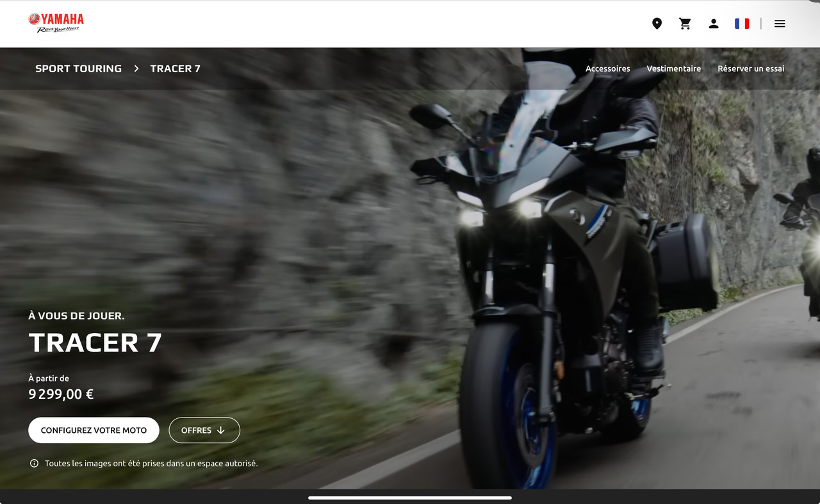Click Configurez votre moto button
The image size is (820, 504).
click(94, 430)
